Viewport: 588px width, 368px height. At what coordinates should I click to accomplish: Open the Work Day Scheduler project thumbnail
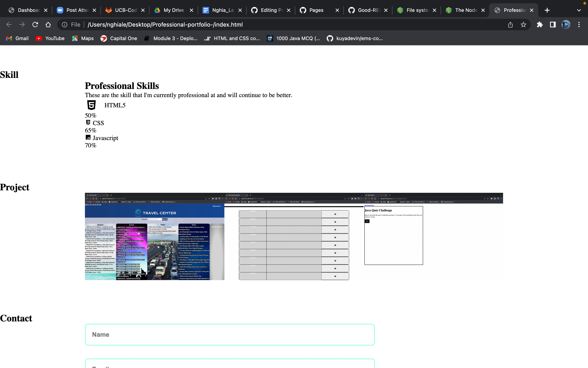tap(294, 236)
